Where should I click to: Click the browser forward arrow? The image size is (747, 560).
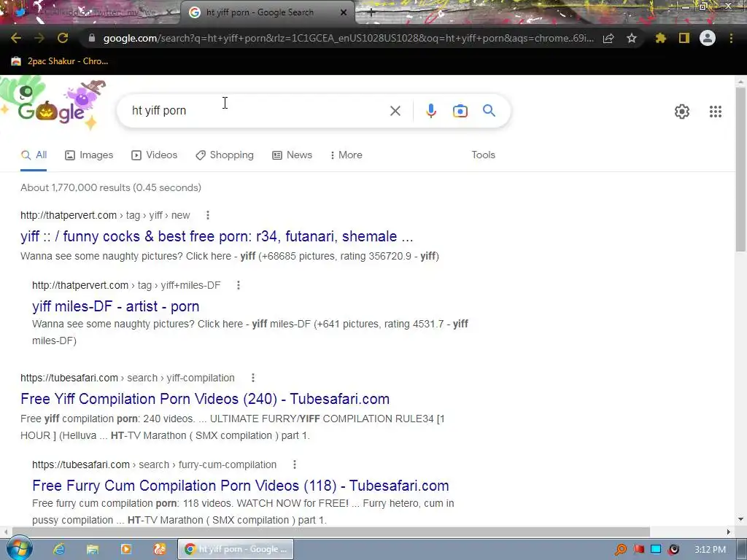pos(39,38)
